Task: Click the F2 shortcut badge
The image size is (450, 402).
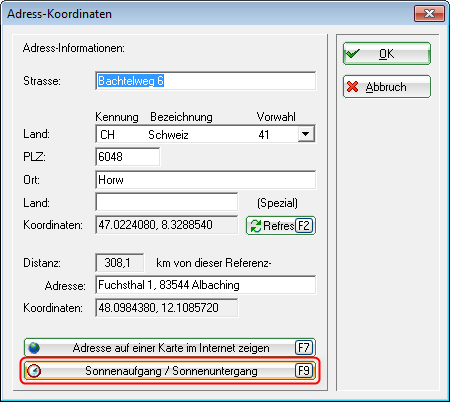Action: pos(304,226)
